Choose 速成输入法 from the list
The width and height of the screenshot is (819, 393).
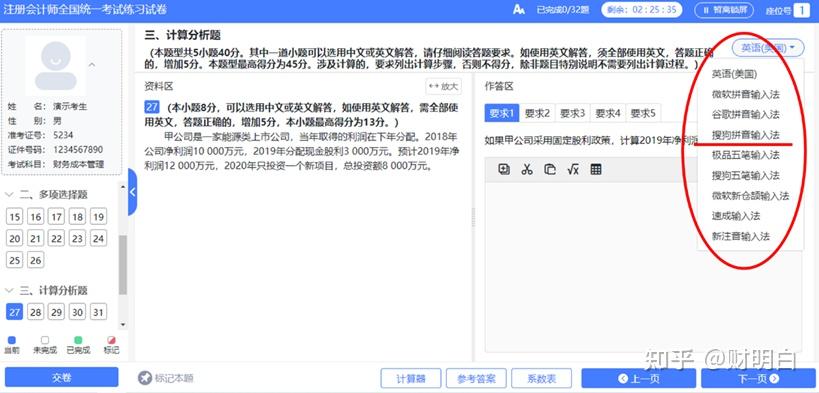click(x=735, y=216)
